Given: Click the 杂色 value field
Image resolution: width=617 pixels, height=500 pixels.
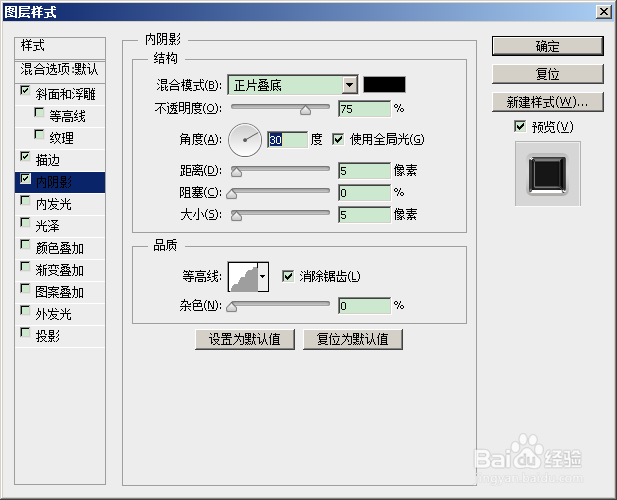Looking at the screenshot, I should tap(364, 306).
